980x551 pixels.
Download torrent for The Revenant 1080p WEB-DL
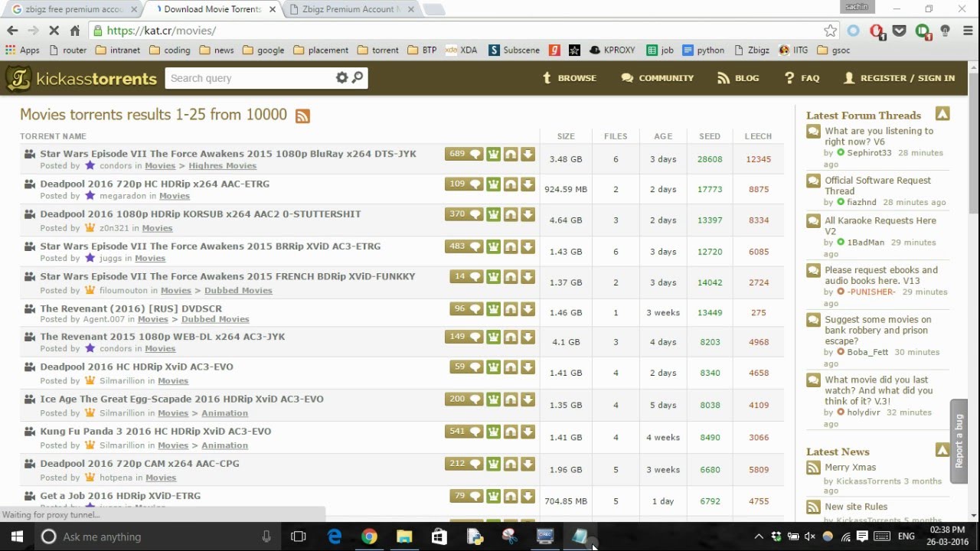pos(528,337)
